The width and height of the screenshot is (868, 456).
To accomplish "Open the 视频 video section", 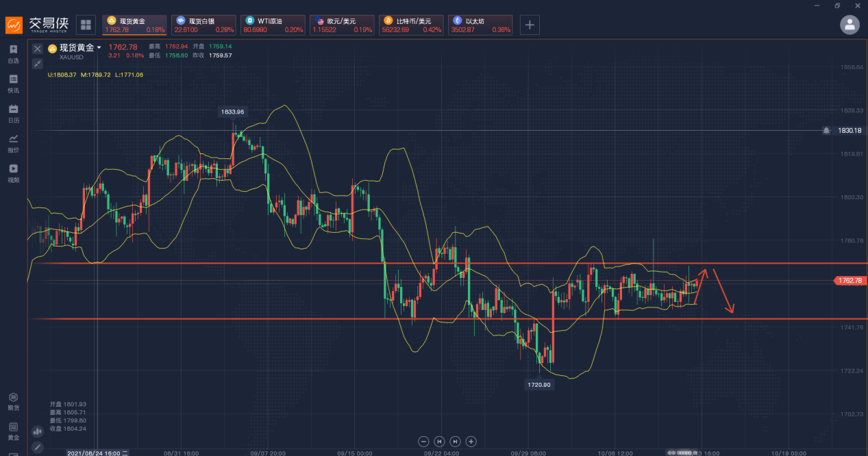I will [13, 173].
